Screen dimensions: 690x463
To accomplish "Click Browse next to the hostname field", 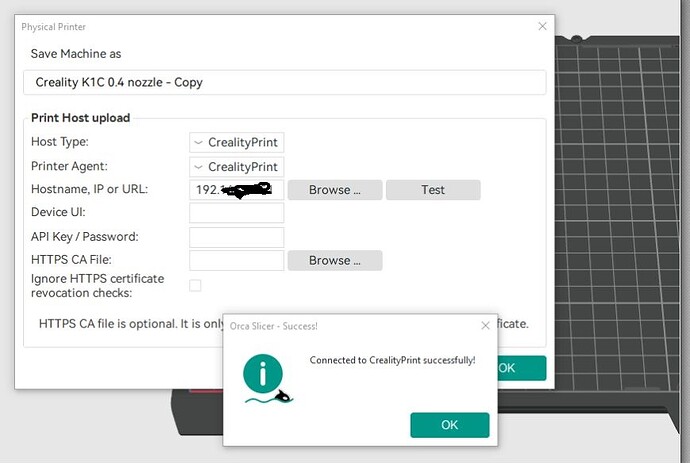I will click(335, 190).
